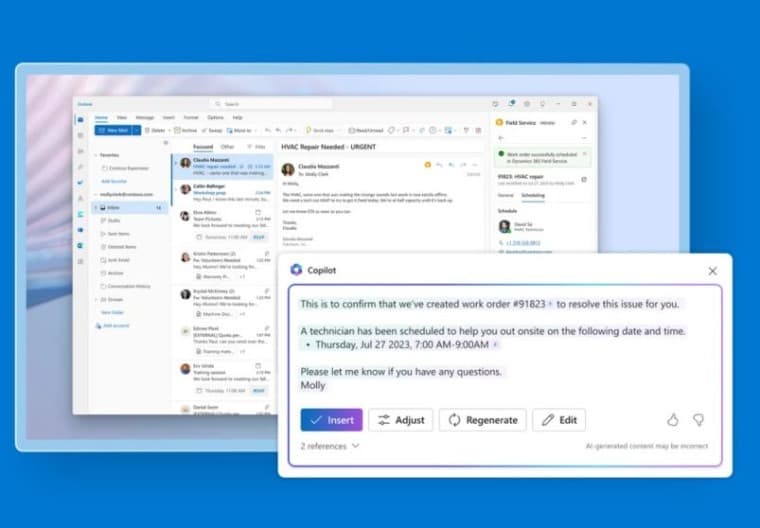The height and width of the screenshot is (528, 760).
Task: Pin the Field Service pane
Action: click(574, 123)
